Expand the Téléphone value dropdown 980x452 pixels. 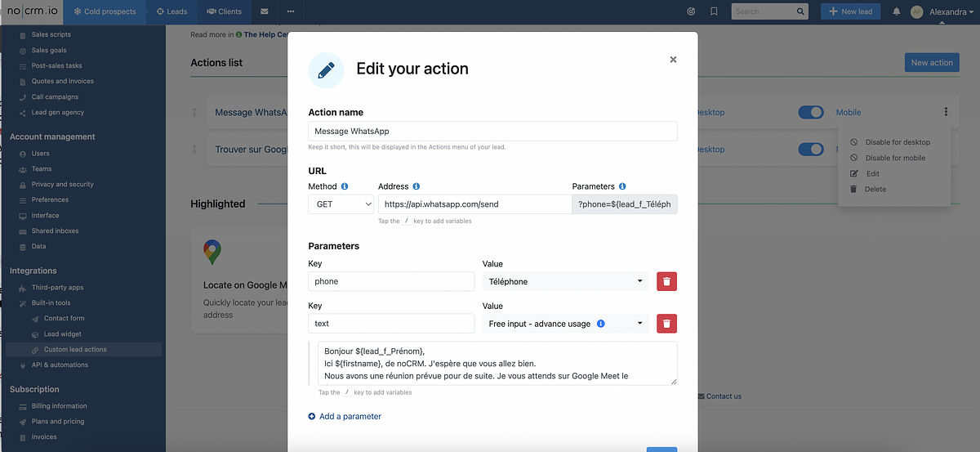565,281
